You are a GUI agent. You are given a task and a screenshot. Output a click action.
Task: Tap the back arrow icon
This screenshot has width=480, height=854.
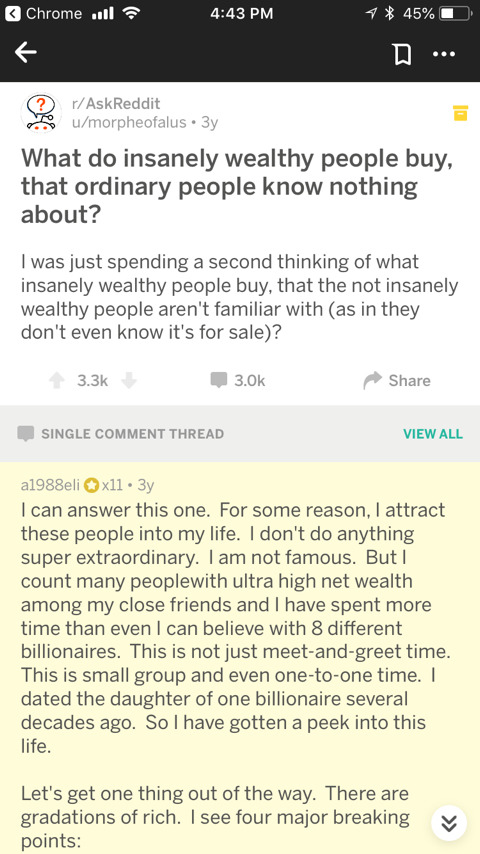26,53
